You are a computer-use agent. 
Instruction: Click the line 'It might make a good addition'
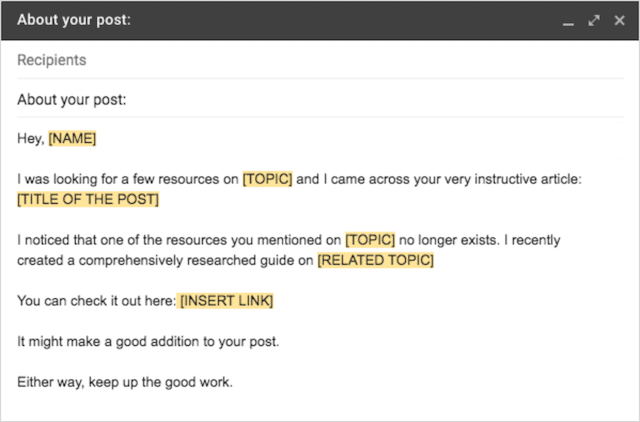148,341
